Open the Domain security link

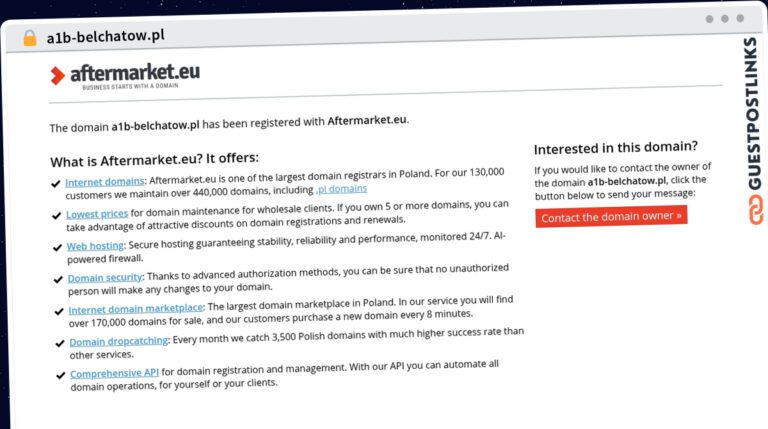click(x=105, y=278)
